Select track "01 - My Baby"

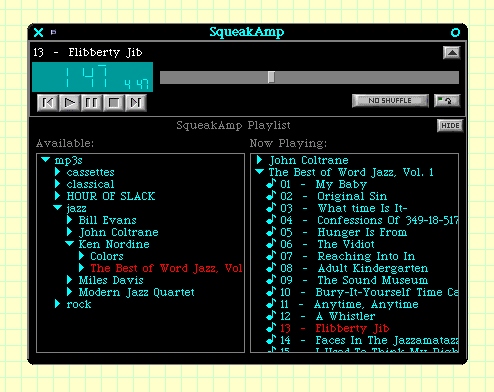pos(323,184)
